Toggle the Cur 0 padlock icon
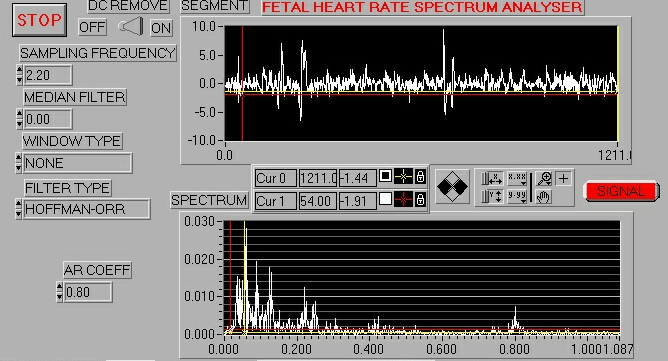The height and width of the screenshot is (361, 668). [420, 176]
